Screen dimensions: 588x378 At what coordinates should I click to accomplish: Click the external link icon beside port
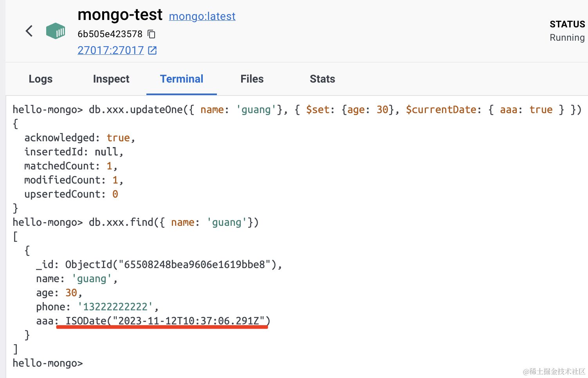(x=152, y=50)
